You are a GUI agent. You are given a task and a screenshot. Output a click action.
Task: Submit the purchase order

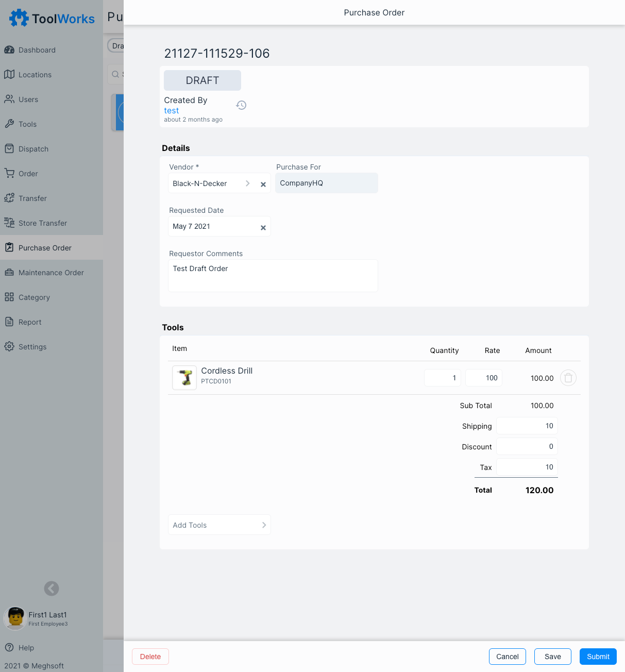click(x=598, y=657)
